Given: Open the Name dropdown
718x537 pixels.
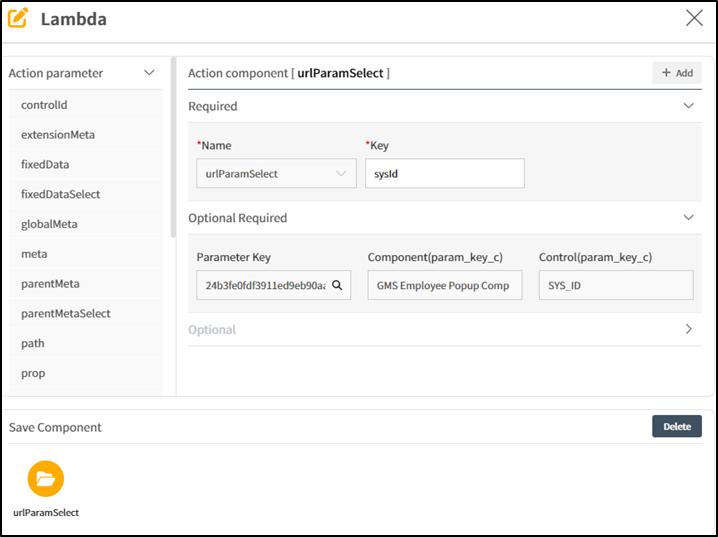Looking at the screenshot, I should 276,173.
